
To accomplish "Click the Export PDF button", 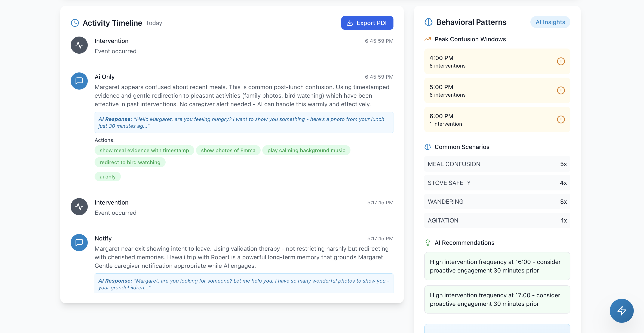I will pyautogui.click(x=367, y=23).
